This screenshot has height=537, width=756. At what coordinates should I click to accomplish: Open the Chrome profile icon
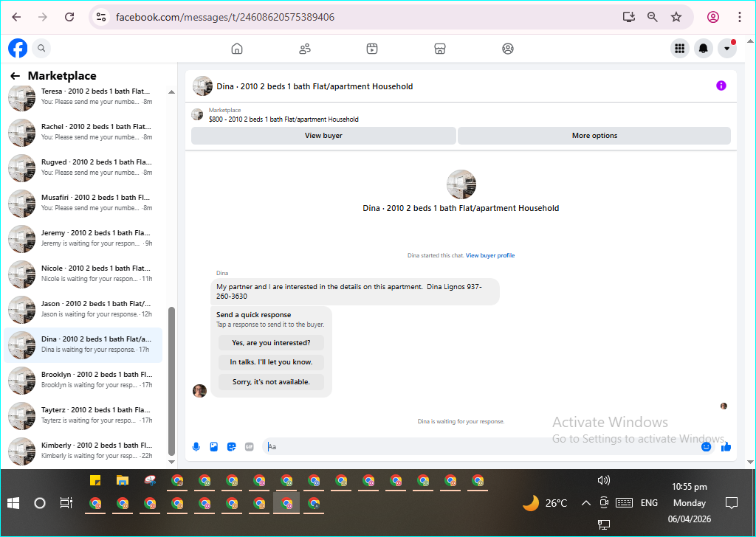click(713, 18)
